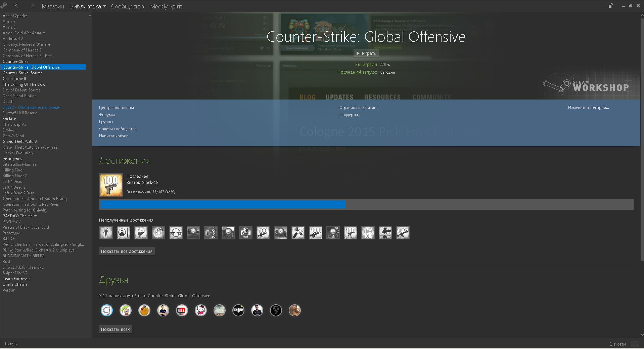The width and height of the screenshot is (644, 349).
Task: Click Изменить категории link
Action: pos(588,108)
